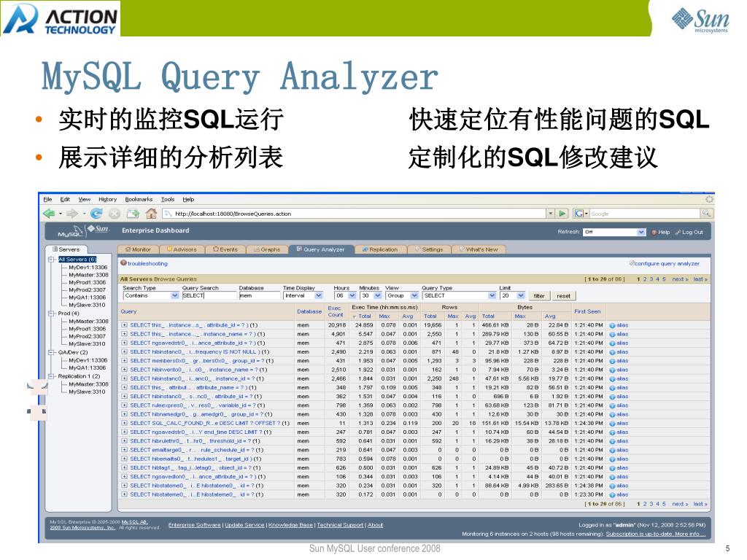Click the configure query analyzer link
Screen dimensions: 747x560
[x=667, y=263]
